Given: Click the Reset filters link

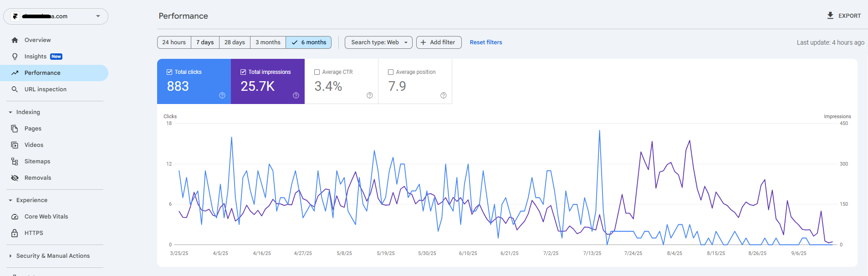Looking at the screenshot, I should [x=486, y=42].
